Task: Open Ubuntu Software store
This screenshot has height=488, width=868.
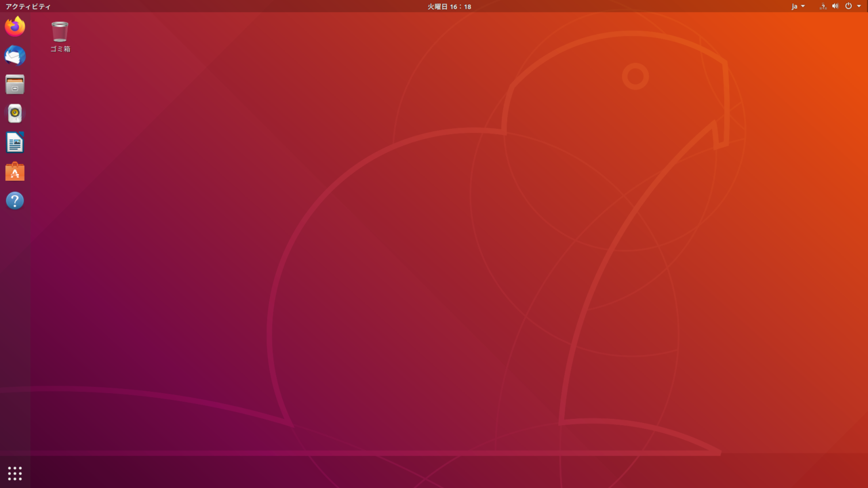Action: [15, 171]
